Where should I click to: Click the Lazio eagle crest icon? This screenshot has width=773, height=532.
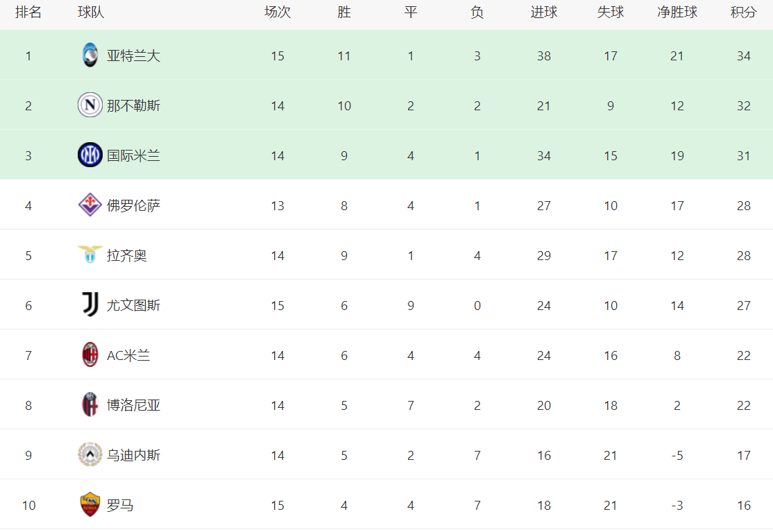(90, 255)
